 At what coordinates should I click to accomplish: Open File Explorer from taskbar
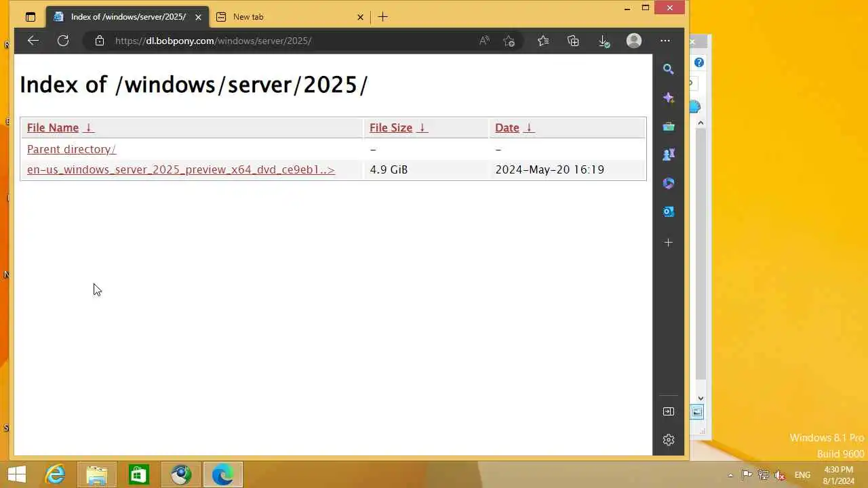tap(97, 475)
